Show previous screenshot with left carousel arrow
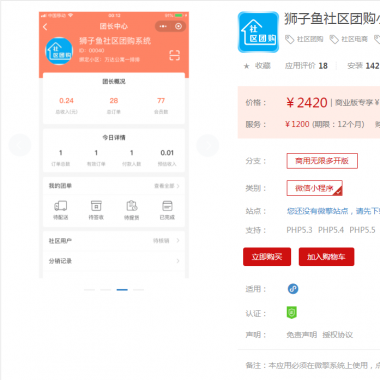This screenshot has width=380, height=380. point(20,145)
